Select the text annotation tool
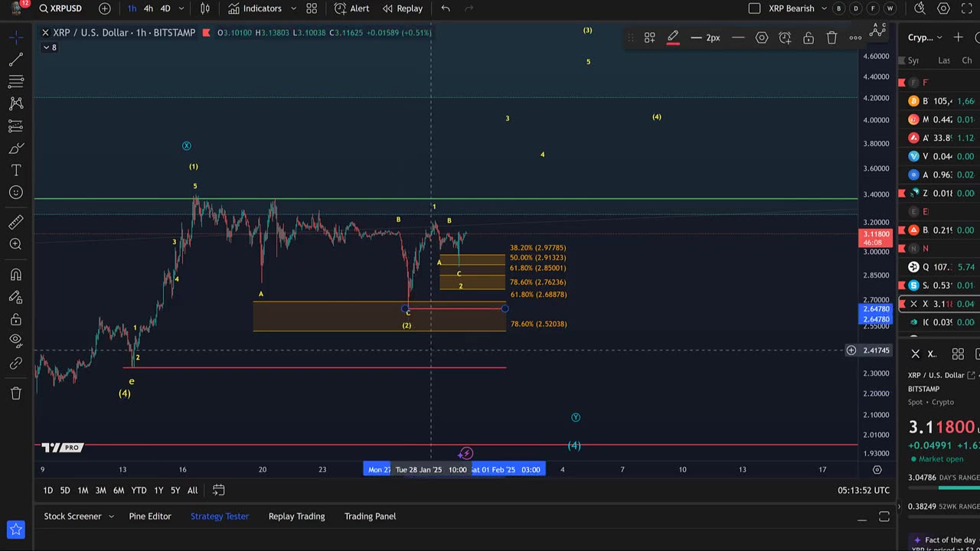This screenshot has width=980, height=551. click(15, 170)
